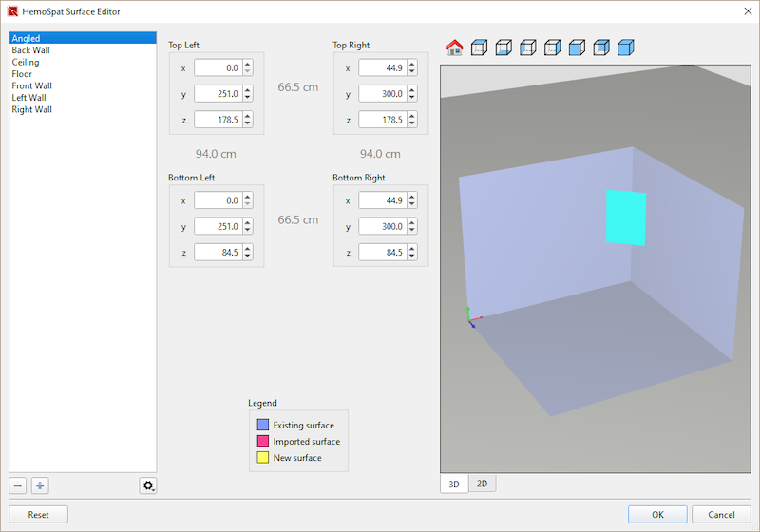
Task: Click Top Right z input field
Action: tap(383, 120)
